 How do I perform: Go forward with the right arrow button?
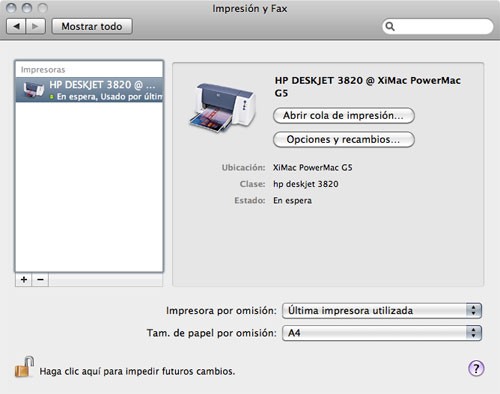[35, 26]
